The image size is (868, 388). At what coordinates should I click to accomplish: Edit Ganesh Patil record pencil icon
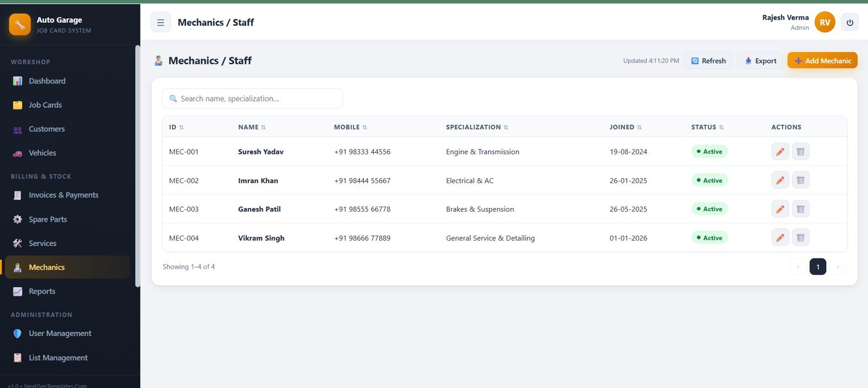coord(780,209)
